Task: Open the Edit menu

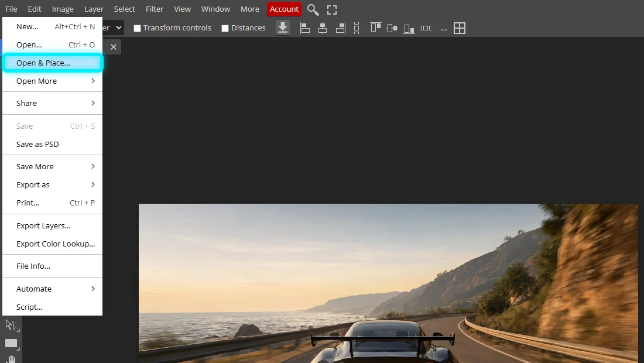Action: coord(35,9)
